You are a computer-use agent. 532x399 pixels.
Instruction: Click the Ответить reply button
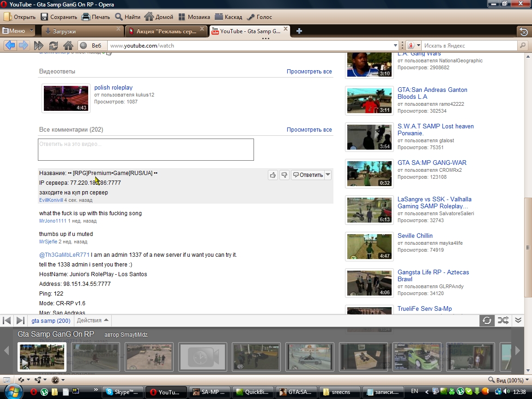308,175
